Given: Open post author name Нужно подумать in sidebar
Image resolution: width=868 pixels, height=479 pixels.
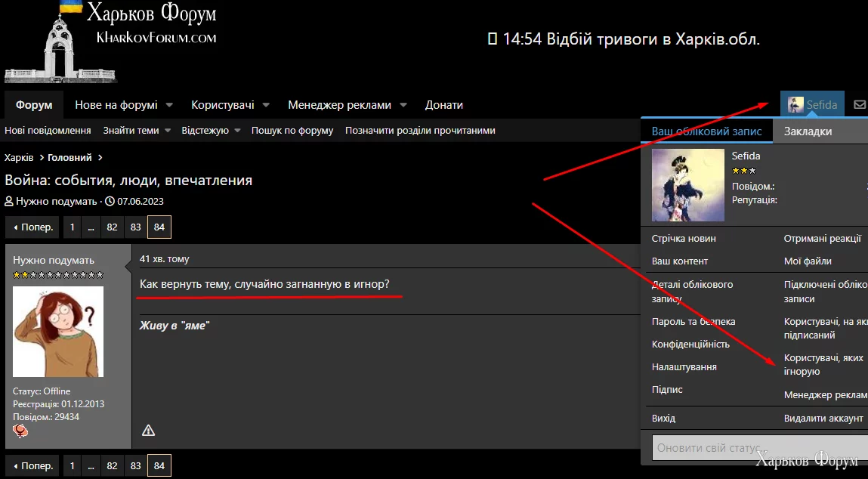Looking at the screenshot, I should coord(54,260).
